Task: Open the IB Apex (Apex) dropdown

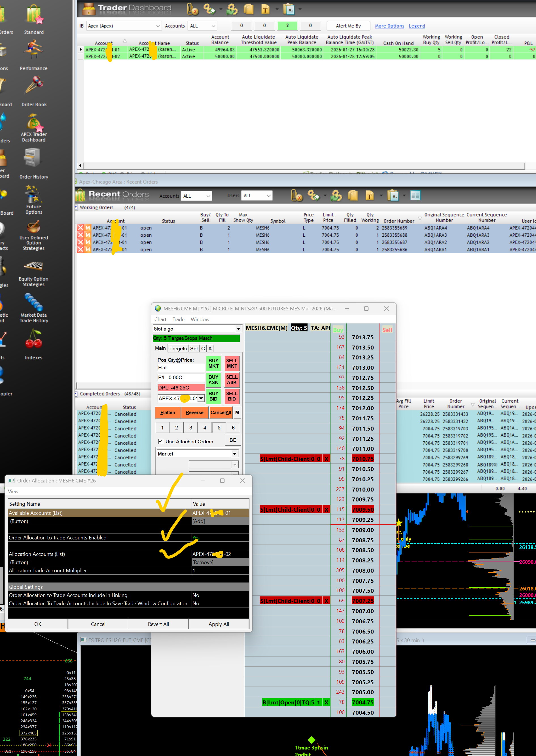Action: click(x=124, y=26)
